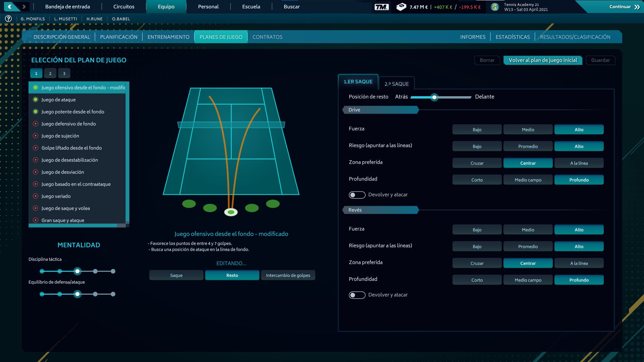
Task: Open the ENTRENAMIENTO tab
Action: pos(168,37)
